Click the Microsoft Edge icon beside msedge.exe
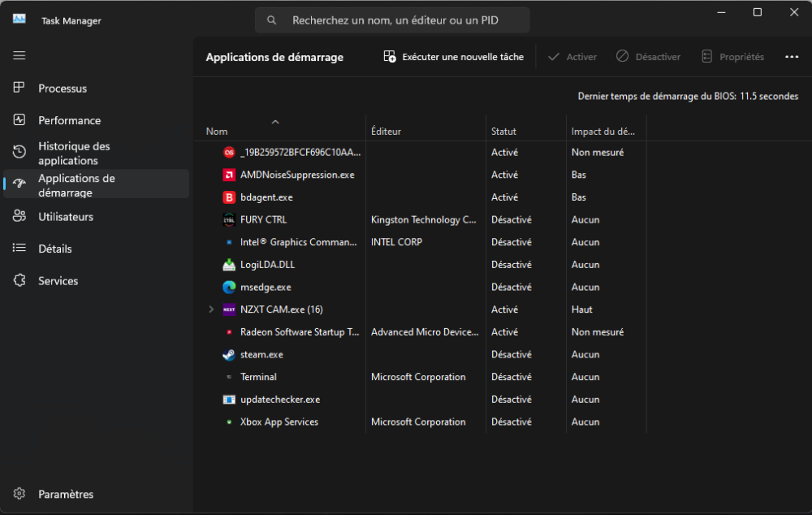Screen dimensions: 812x515 [229, 287]
